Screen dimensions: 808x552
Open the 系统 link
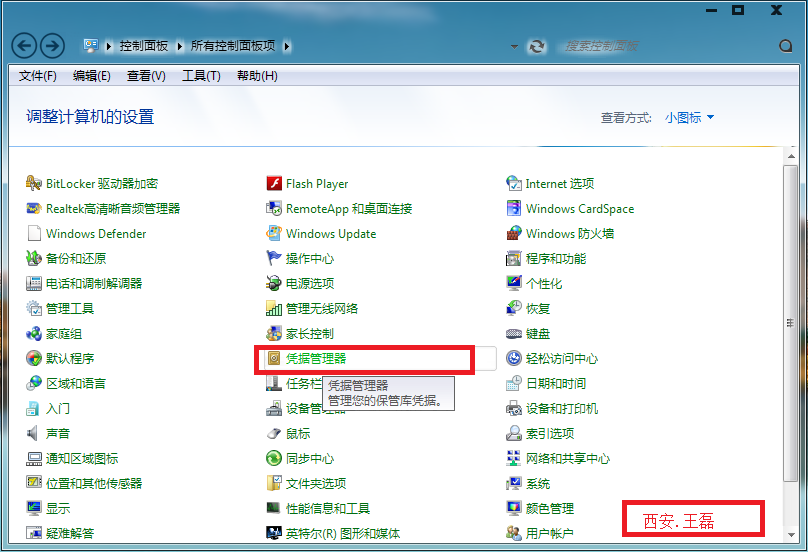(538, 483)
